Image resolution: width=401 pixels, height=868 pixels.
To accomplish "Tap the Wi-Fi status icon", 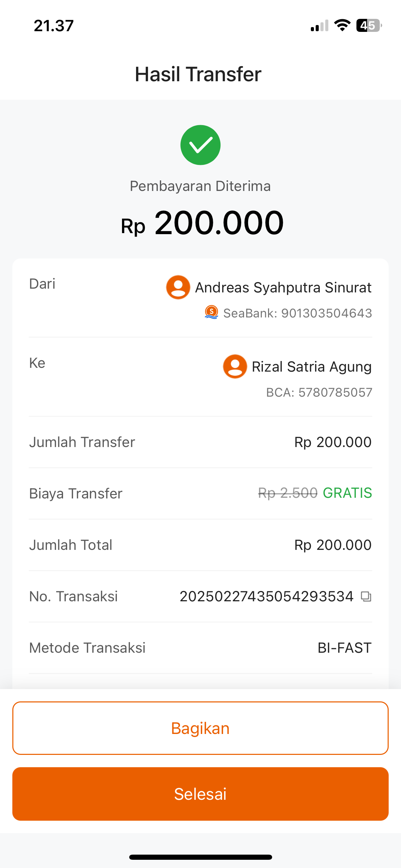I will pos(342,25).
